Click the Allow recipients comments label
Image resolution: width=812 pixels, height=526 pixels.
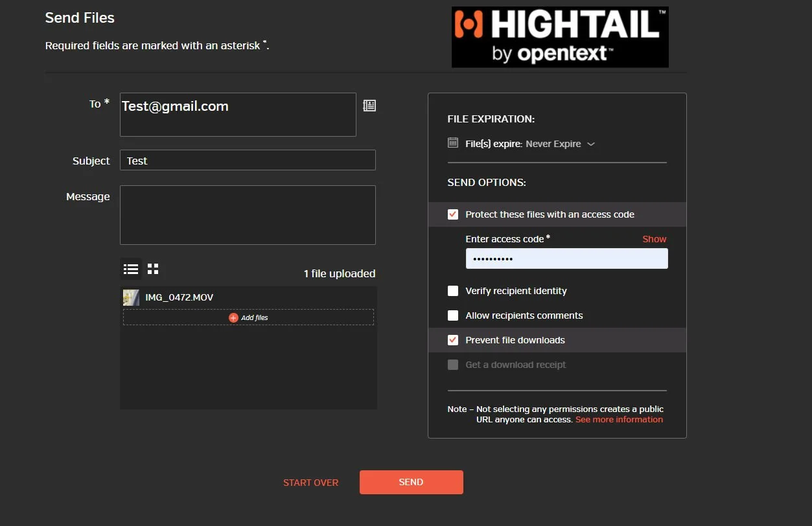(x=524, y=315)
